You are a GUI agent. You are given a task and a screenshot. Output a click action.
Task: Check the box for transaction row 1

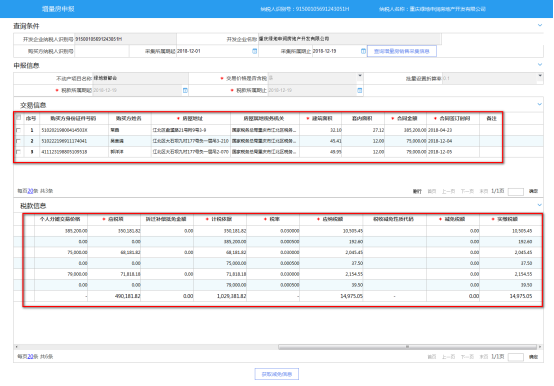(x=19, y=130)
